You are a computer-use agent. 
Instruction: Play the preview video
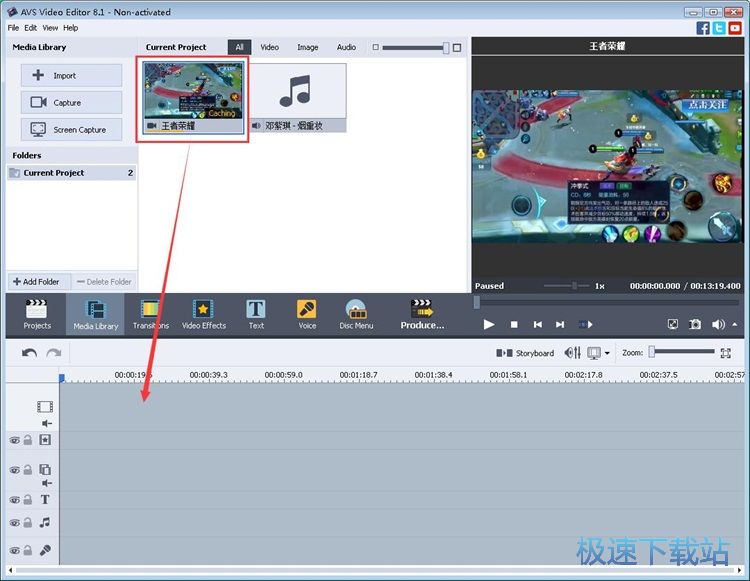488,325
